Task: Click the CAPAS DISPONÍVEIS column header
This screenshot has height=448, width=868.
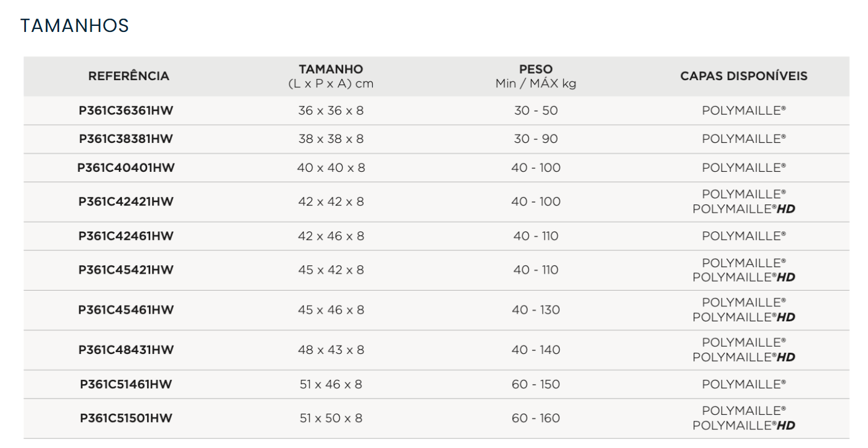Action: 743,76
